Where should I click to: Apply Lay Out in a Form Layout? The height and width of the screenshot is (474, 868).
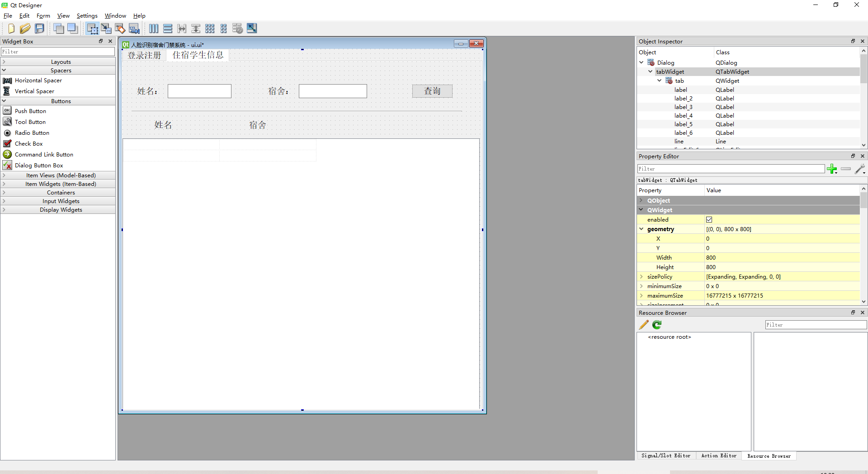(224, 28)
